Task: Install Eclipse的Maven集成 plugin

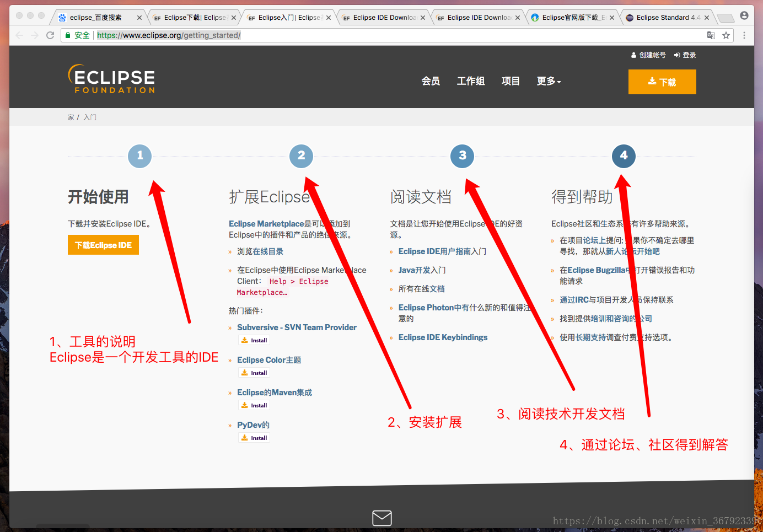Action: [254, 406]
